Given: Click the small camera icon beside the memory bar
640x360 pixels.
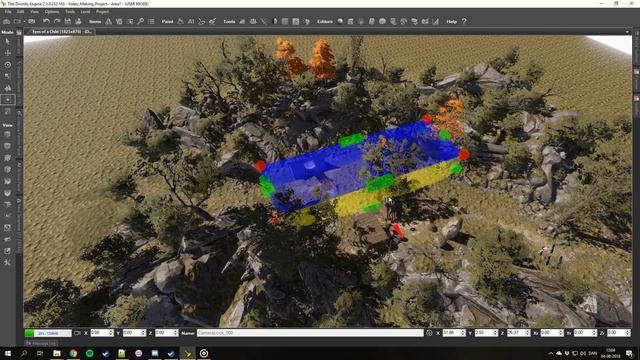Looking at the screenshot, I should [77, 333].
